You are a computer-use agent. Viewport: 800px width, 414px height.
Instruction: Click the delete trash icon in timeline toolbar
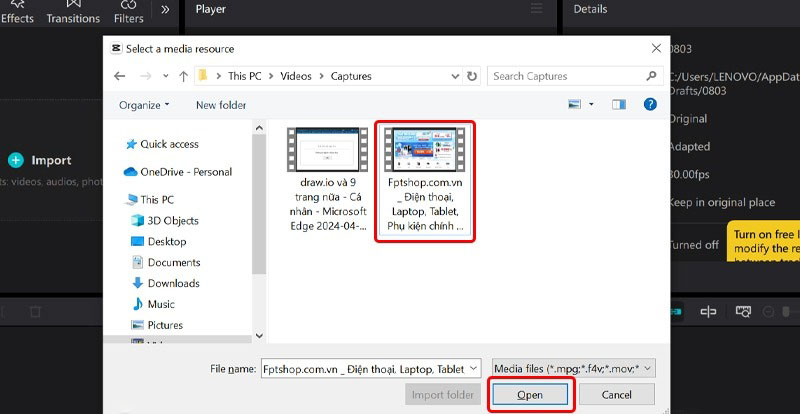35,311
